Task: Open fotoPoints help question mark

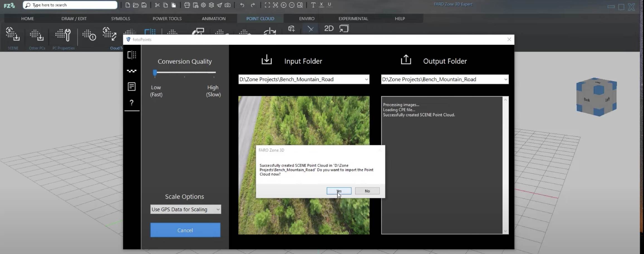Action: coord(132,103)
